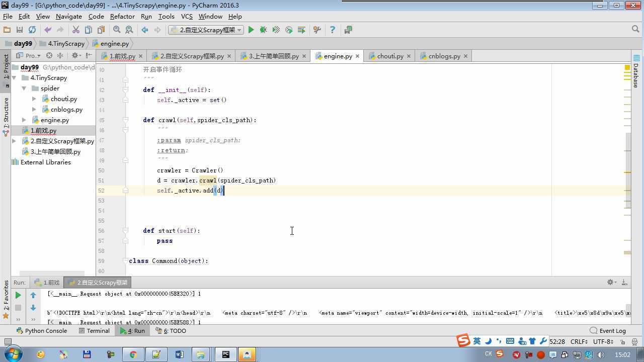This screenshot has height=362, width=644.
Task: Move up stack trace arrow in Run panel
Action: coord(33,295)
